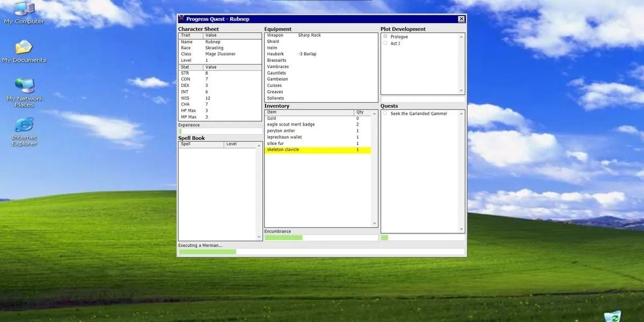
Task: Select the INT stat row
Action: [220, 92]
